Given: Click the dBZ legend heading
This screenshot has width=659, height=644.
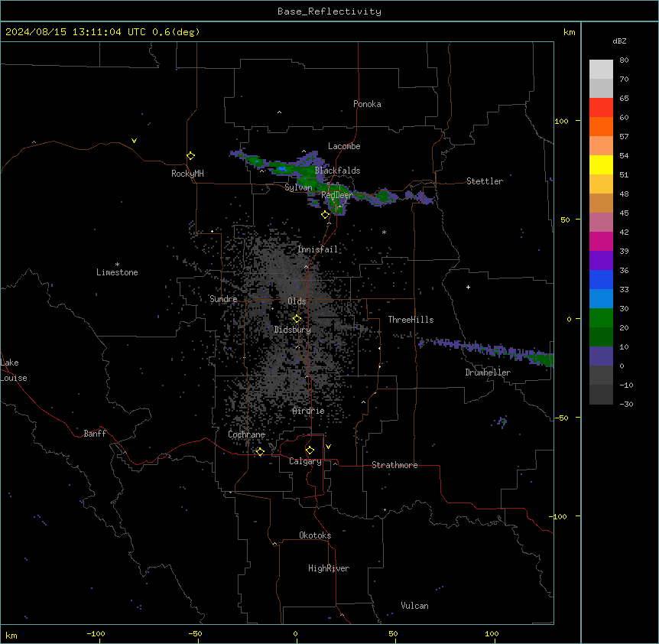Looking at the screenshot, I should click(x=619, y=41).
